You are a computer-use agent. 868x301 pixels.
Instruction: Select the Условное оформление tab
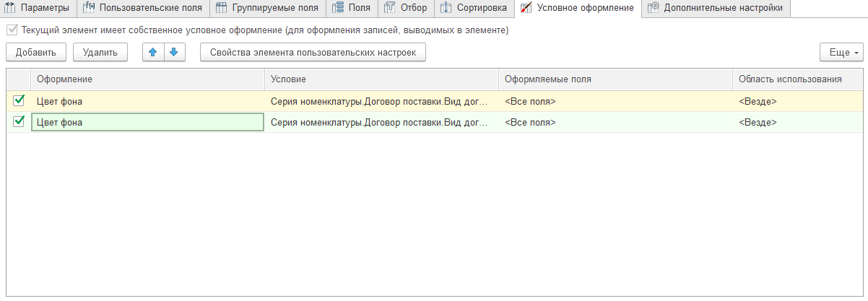[578, 9]
